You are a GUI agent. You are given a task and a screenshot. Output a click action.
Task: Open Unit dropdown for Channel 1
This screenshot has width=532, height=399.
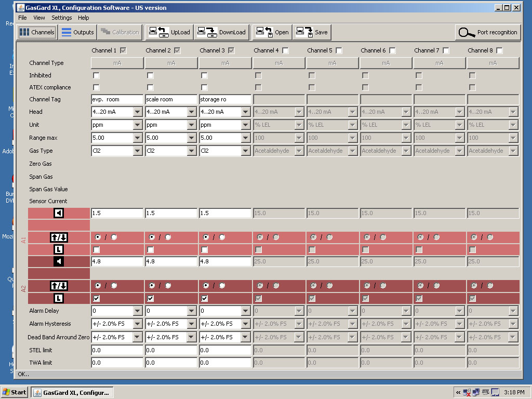click(x=137, y=125)
